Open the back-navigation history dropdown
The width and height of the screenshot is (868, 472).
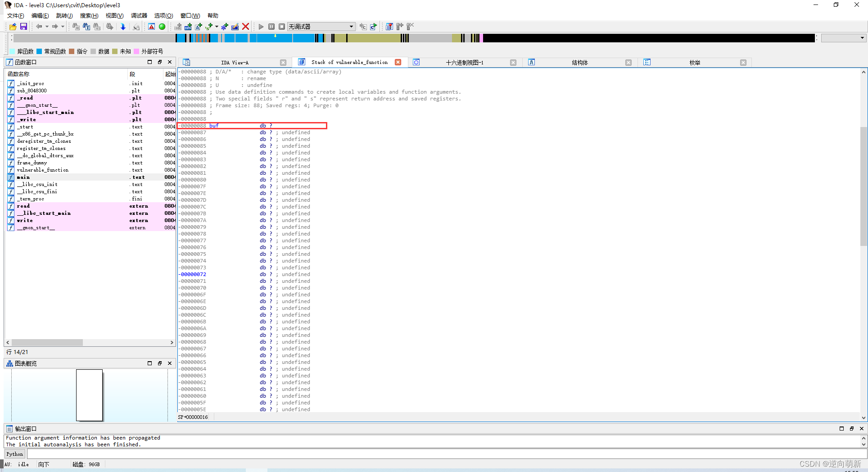click(x=47, y=27)
